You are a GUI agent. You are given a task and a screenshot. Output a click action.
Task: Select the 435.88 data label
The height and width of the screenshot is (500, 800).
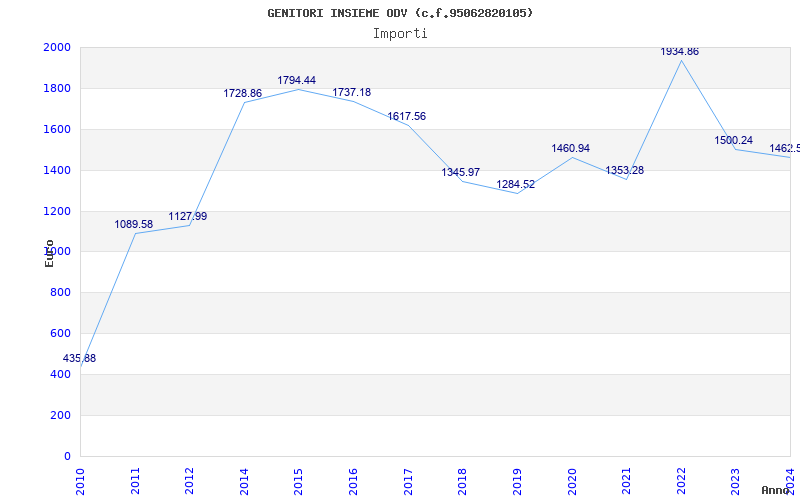pos(79,358)
